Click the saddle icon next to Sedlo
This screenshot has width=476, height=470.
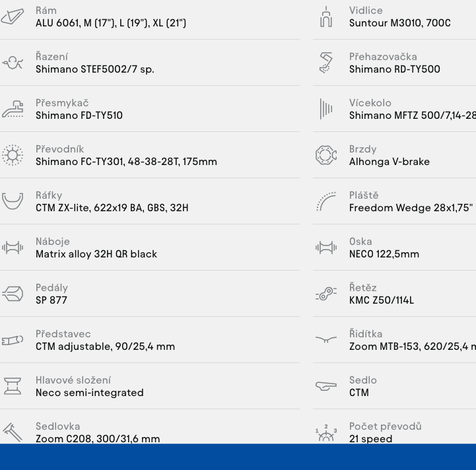pyautogui.click(x=326, y=386)
